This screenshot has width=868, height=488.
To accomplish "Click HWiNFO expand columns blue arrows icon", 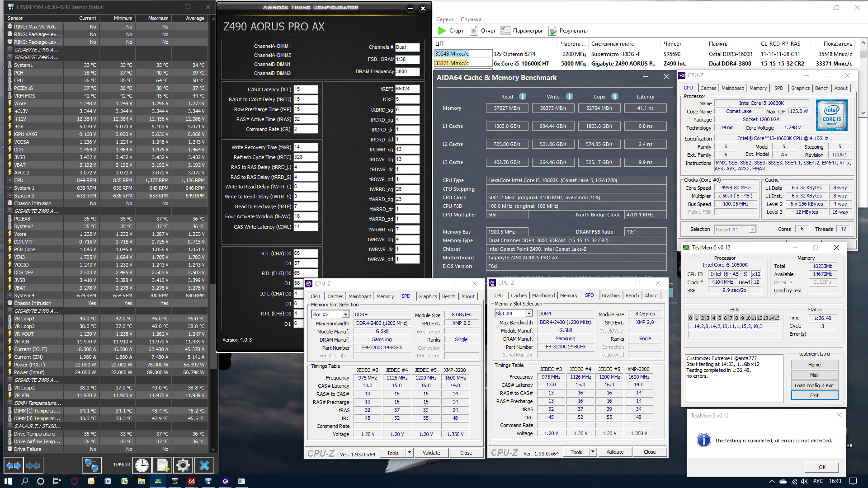I will click(13, 465).
